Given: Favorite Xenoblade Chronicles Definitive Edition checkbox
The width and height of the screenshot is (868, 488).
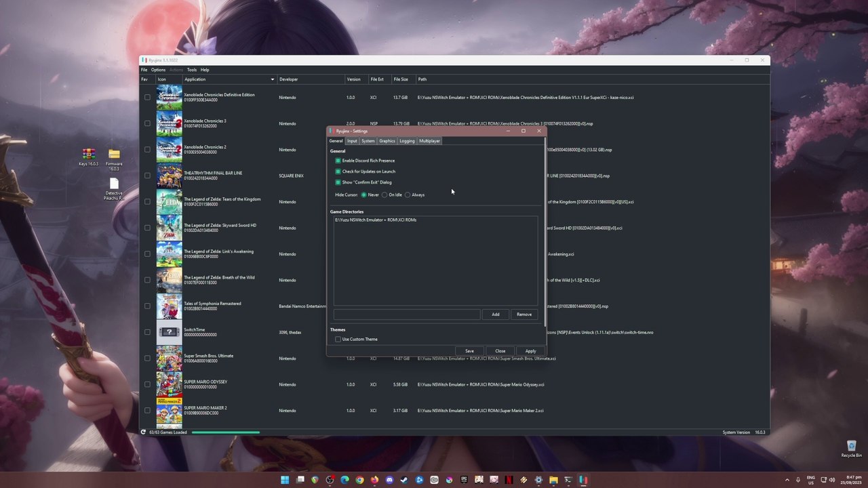Looking at the screenshot, I should coord(147,98).
